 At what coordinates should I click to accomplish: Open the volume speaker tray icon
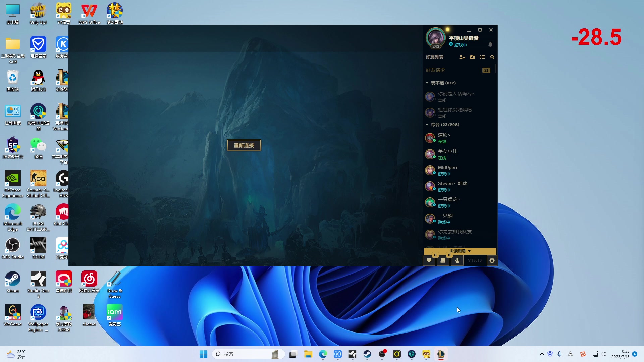(x=604, y=354)
